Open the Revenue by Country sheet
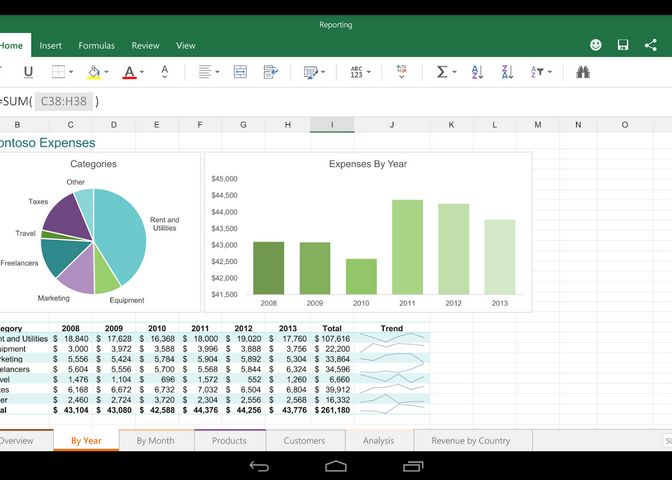 [x=470, y=440]
